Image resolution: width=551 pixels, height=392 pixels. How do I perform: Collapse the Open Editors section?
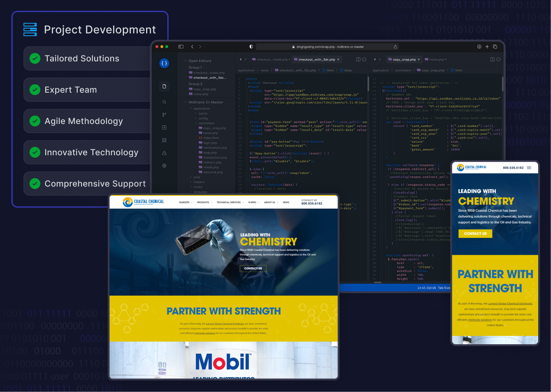pyautogui.click(x=185, y=61)
